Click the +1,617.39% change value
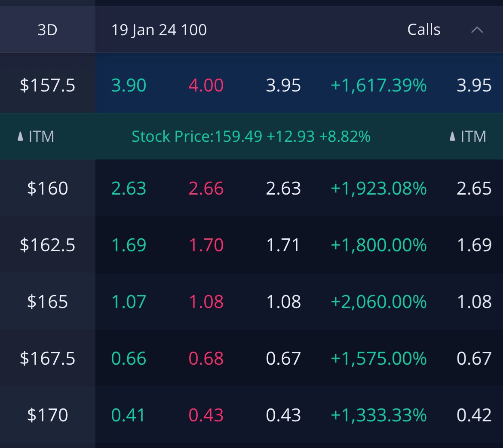 click(x=378, y=85)
